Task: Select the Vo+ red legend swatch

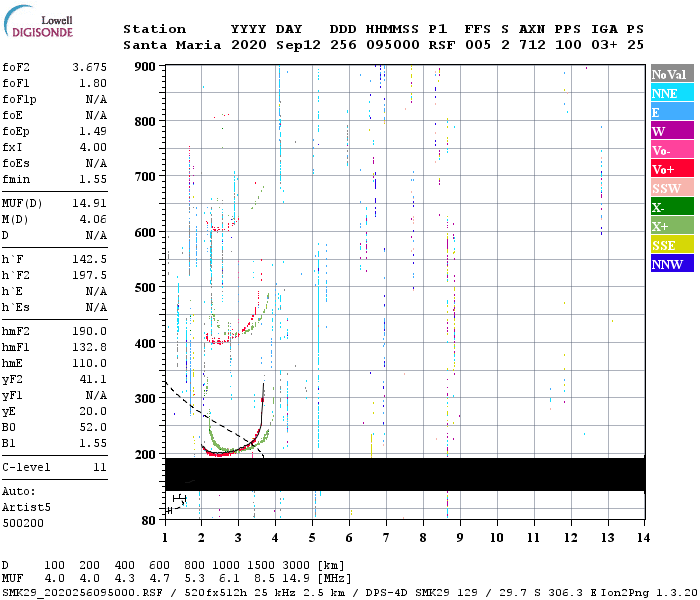Action: point(672,169)
